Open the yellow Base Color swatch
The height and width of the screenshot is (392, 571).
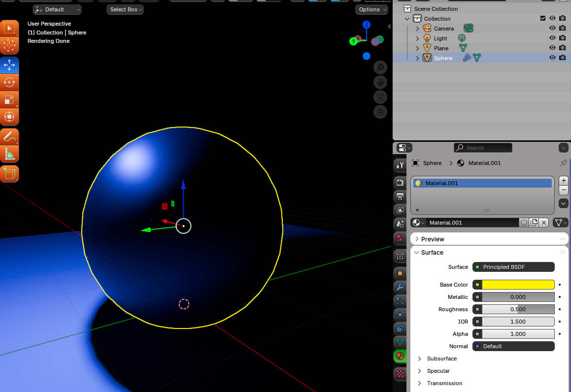pos(518,285)
